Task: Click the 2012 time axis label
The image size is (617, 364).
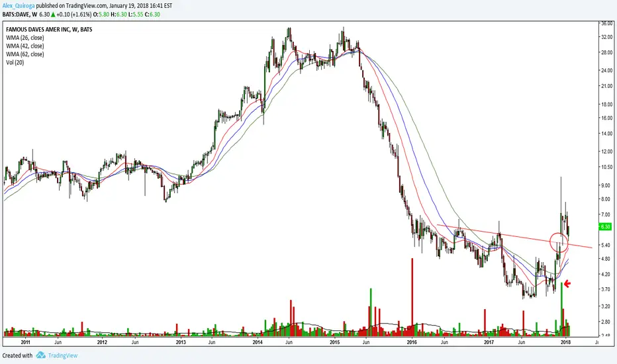Action: (x=103, y=342)
